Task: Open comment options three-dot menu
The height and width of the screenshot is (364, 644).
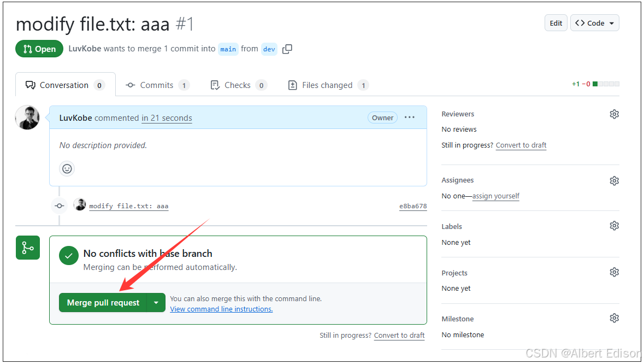Action: click(410, 118)
